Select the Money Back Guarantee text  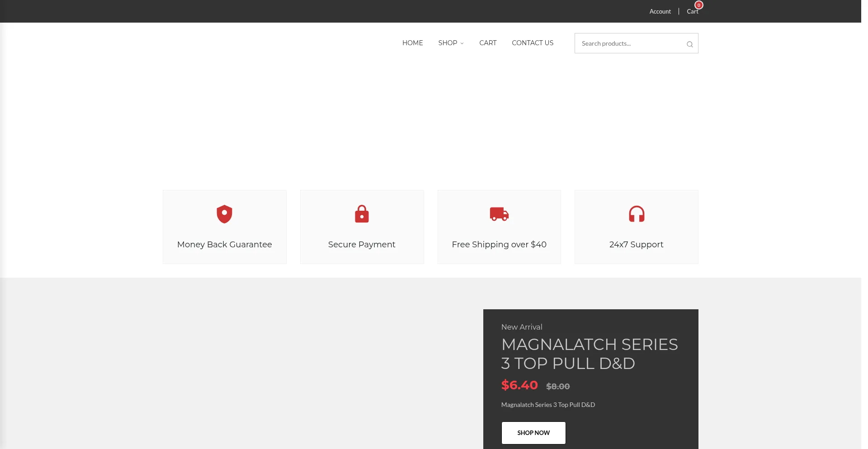pyautogui.click(x=224, y=245)
